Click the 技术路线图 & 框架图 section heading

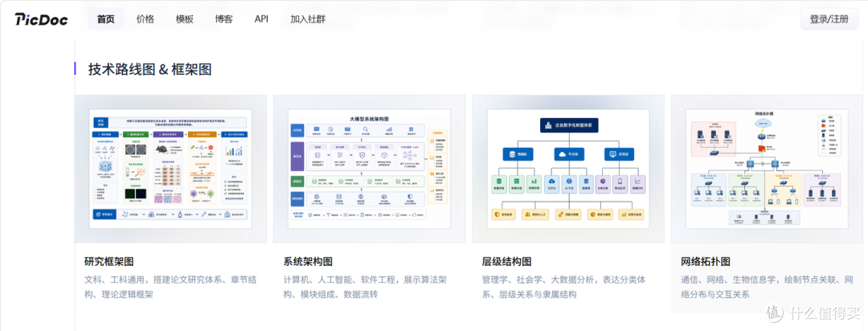[149, 69]
